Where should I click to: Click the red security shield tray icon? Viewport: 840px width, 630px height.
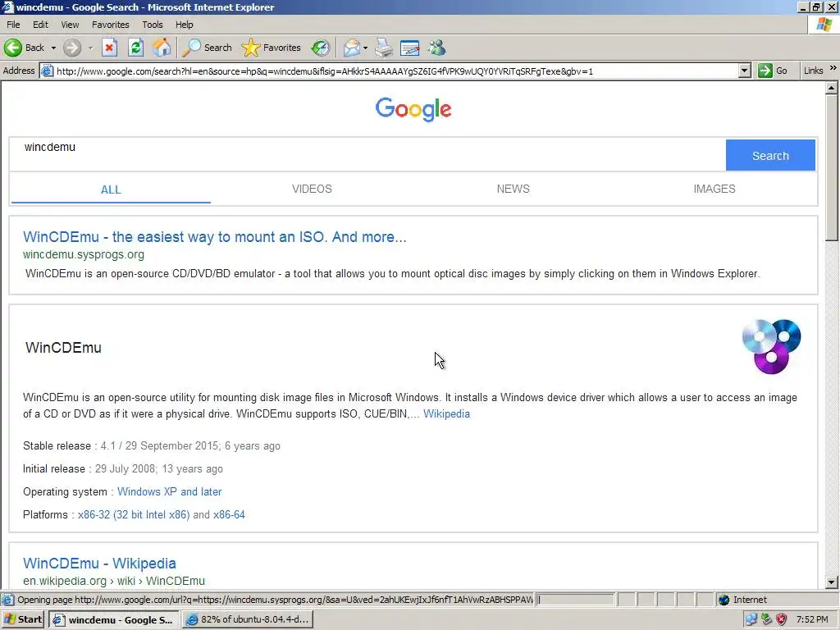(x=782, y=620)
